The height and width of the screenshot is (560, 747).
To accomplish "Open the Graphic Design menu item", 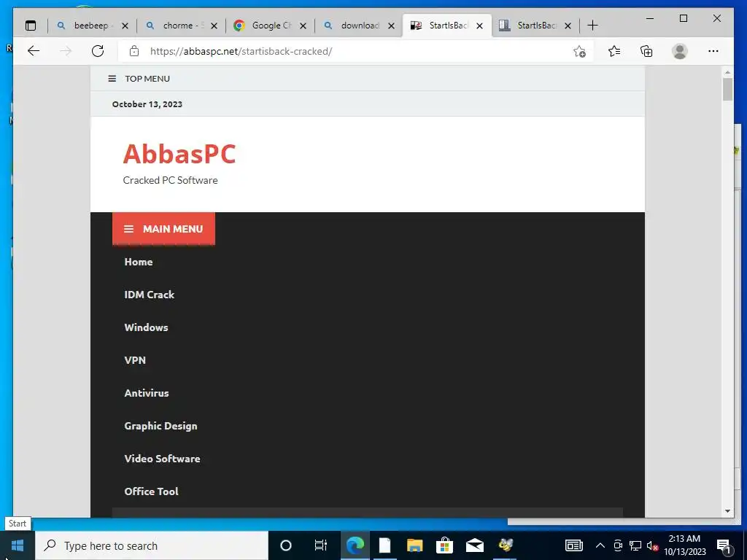I will [x=161, y=426].
